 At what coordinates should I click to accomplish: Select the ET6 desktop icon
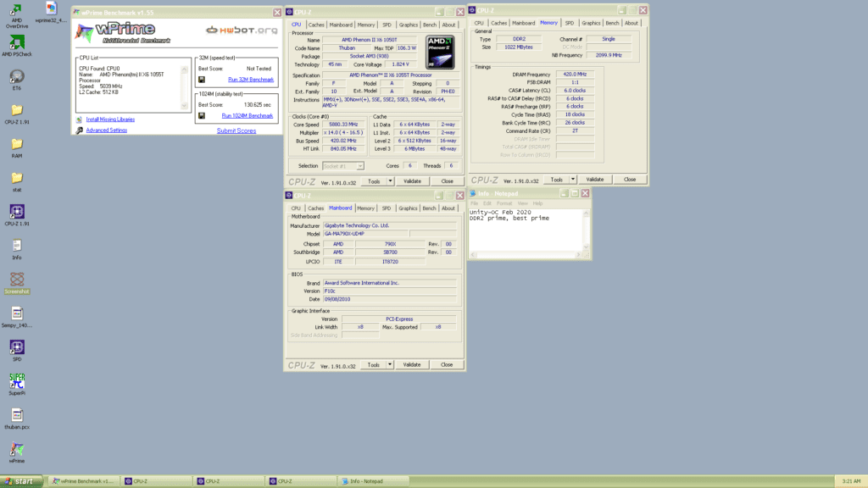17,80
